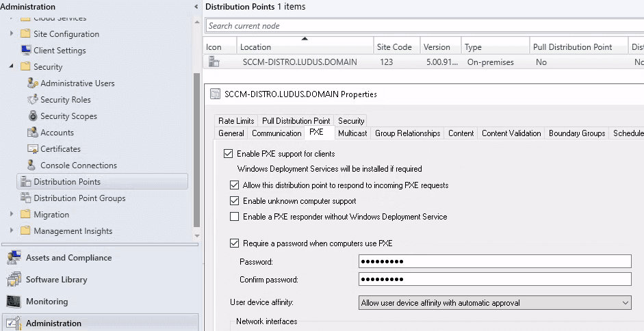This screenshot has width=644, height=331.
Task: Open the Group Relationships tab
Action: pyautogui.click(x=407, y=133)
